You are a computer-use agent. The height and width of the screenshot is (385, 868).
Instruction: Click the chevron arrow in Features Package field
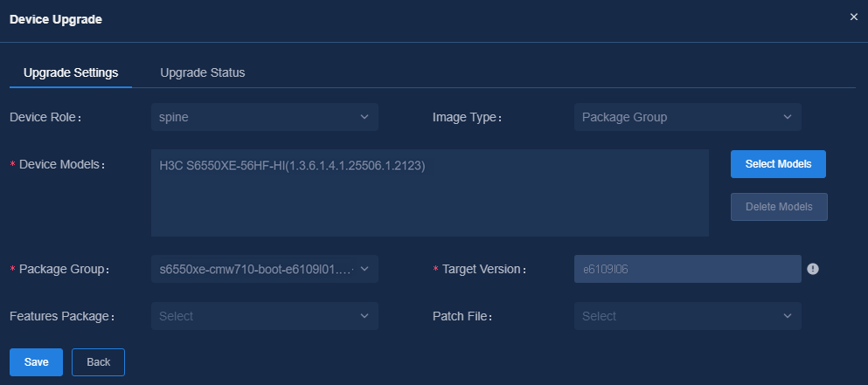365,316
